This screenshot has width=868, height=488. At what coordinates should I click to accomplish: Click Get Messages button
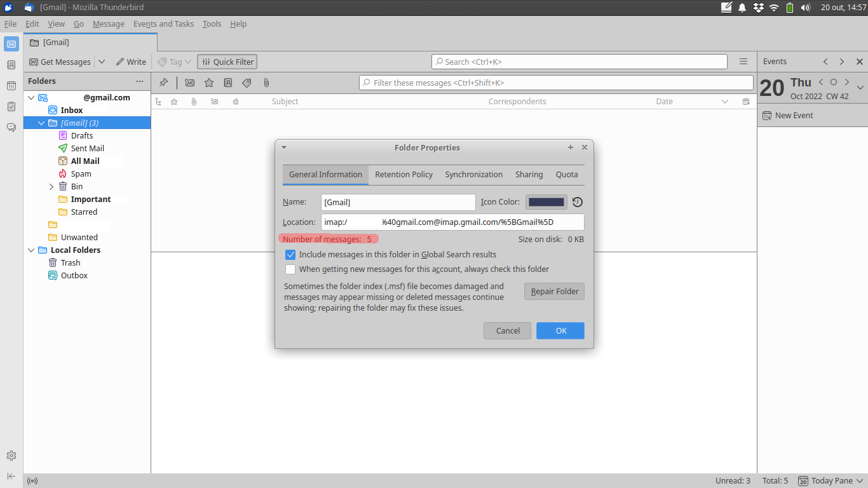pos(60,62)
